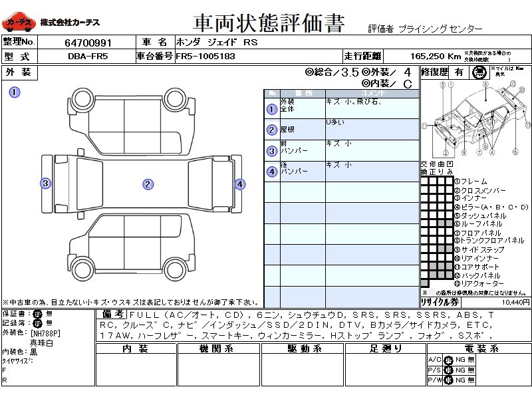Screen dimensions: 532x399
Task: Click the 総合 3.5 overall score
Action: 332,72
